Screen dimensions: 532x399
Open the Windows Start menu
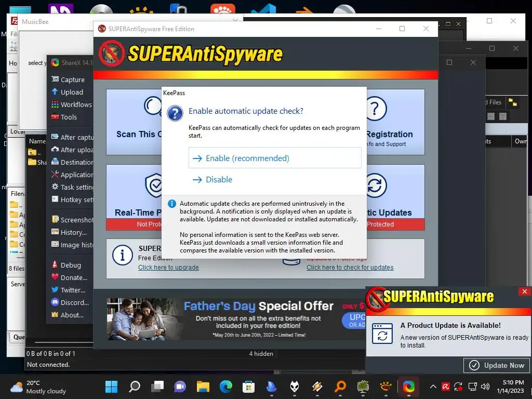pyautogui.click(x=111, y=387)
